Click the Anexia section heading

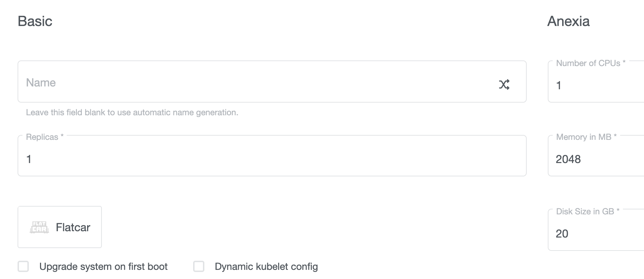click(x=569, y=21)
